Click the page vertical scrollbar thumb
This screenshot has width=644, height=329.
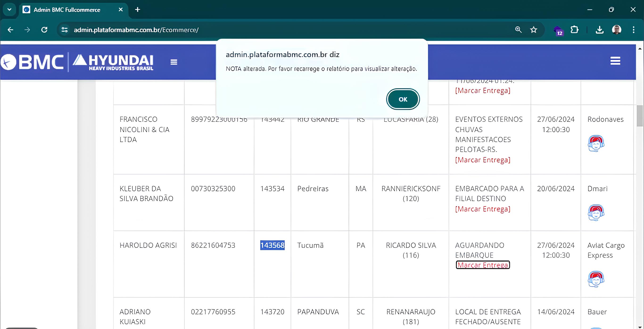(x=640, y=116)
